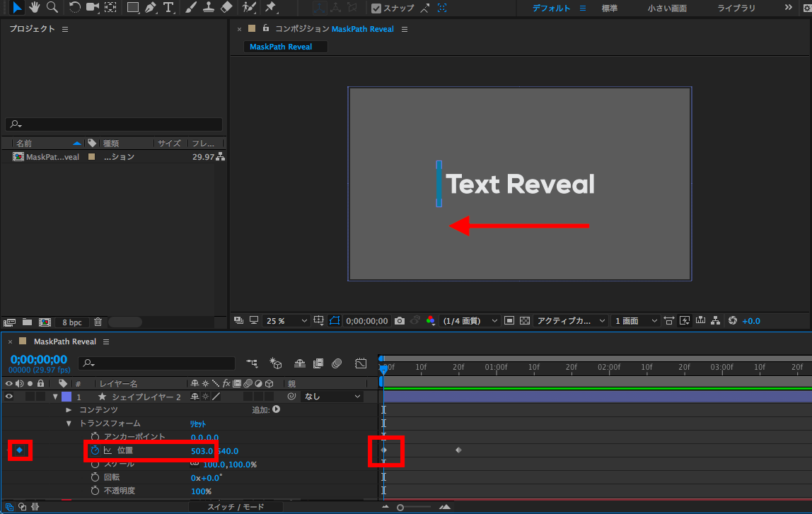Pick the Horizontal Type tool
This screenshot has width=812, height=514.
168,8
